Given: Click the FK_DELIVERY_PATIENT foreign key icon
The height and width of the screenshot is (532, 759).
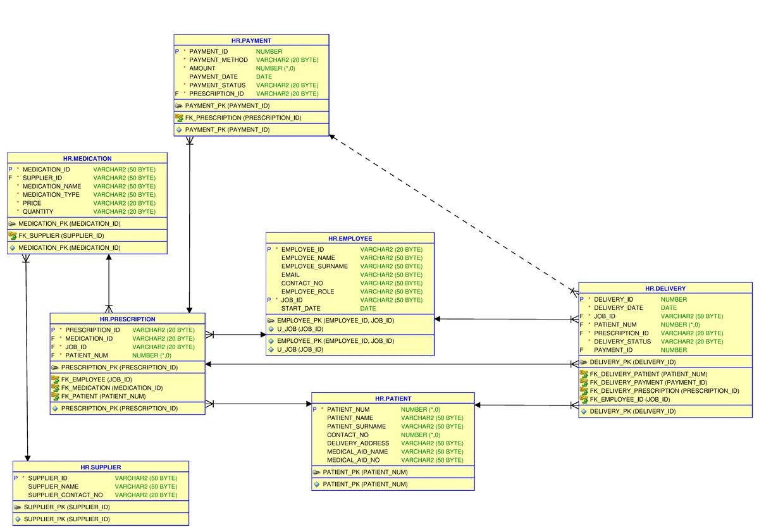Looking at the screenshot, I should [584, 374].
